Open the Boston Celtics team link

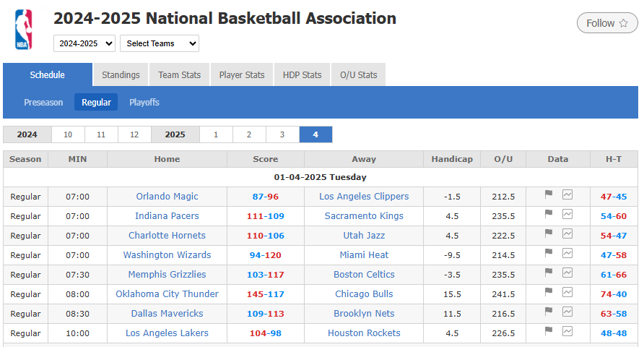click(x=364, y=275)
